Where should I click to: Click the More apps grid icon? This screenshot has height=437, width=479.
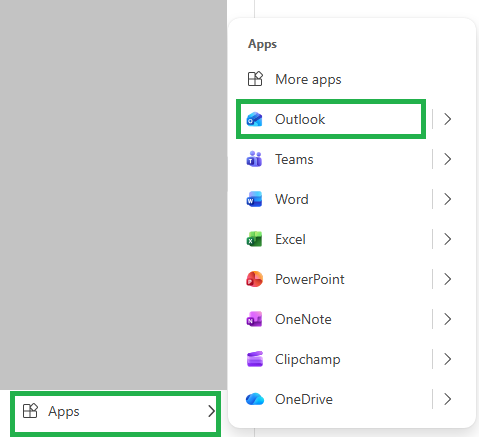click(x=255, y=79)
